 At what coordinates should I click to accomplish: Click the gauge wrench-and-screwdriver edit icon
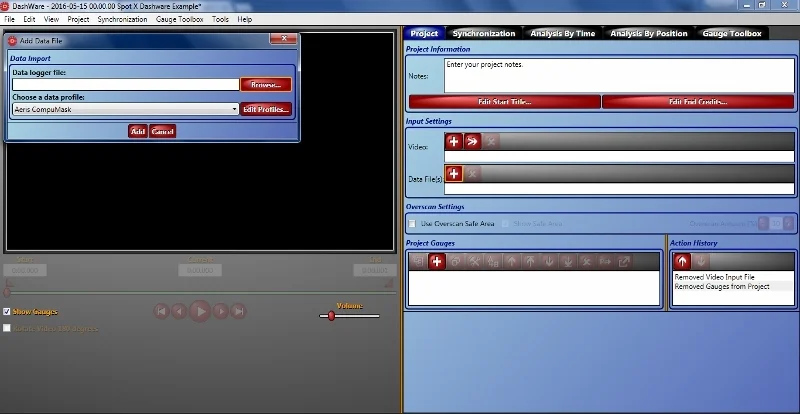tap(474, 261)
